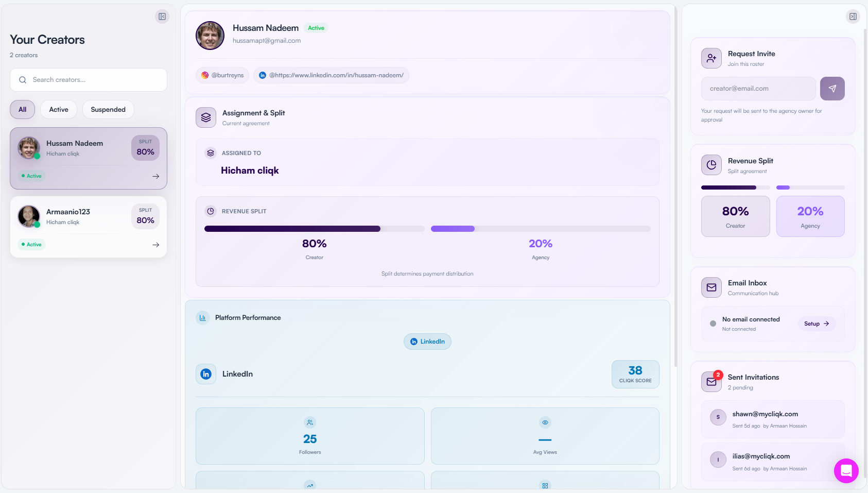868x493 pixels.
Task: Open the chat bubble in bottom corner
Action: (x=846, y=471)
